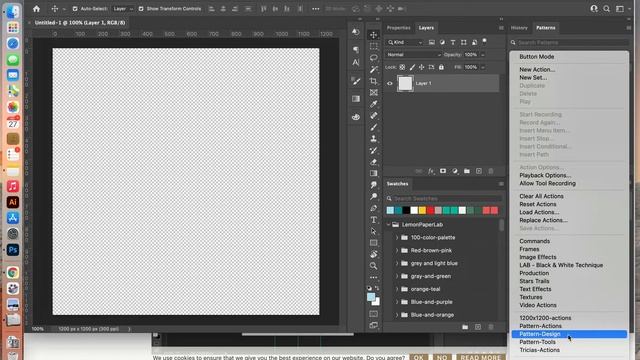
Task: Create a new layer group
Action: 467,171
